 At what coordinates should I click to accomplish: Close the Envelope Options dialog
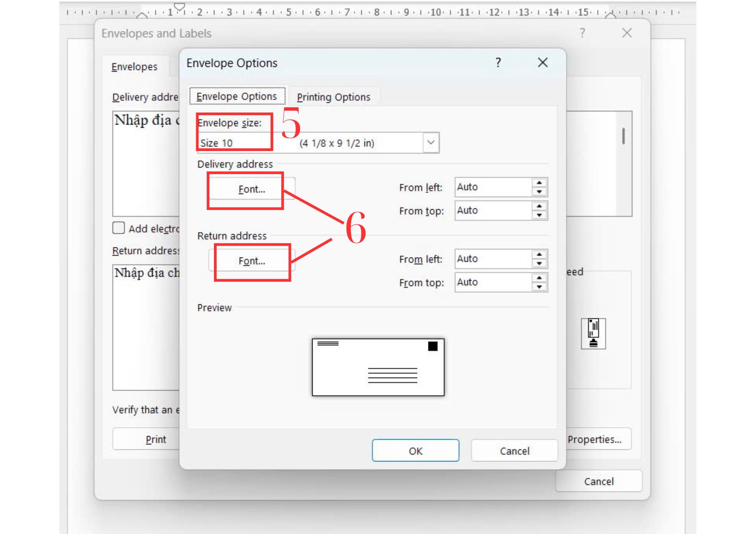(542, 62)
